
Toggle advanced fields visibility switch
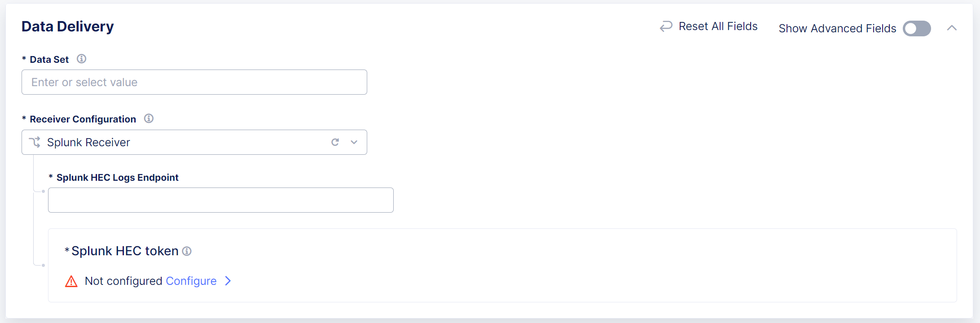[917, 28]
